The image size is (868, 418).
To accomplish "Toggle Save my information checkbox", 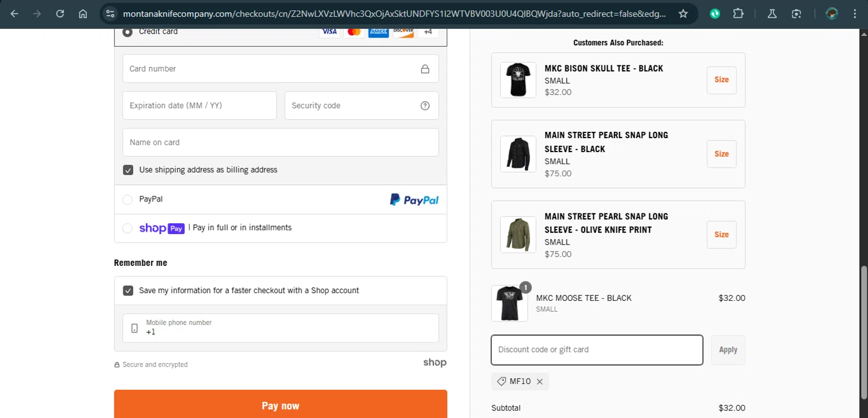I will (128, 290).
